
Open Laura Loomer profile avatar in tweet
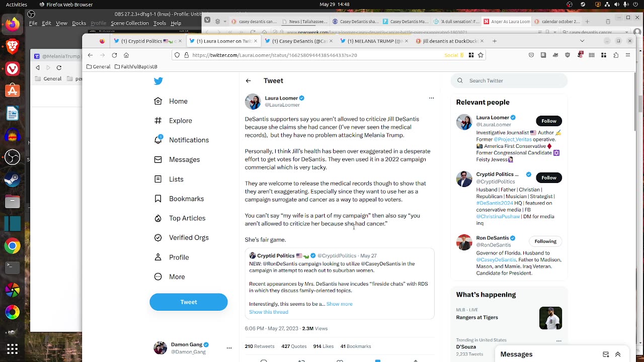[253, 102]
